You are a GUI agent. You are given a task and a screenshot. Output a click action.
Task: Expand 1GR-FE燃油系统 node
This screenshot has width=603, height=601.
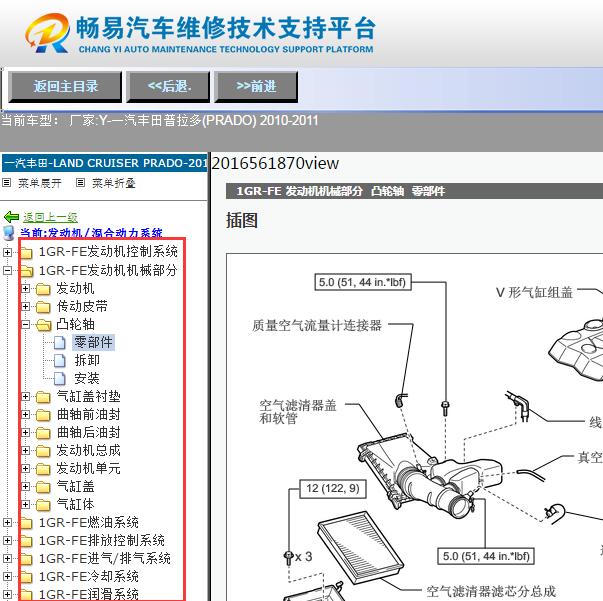[x=7, y=523]
